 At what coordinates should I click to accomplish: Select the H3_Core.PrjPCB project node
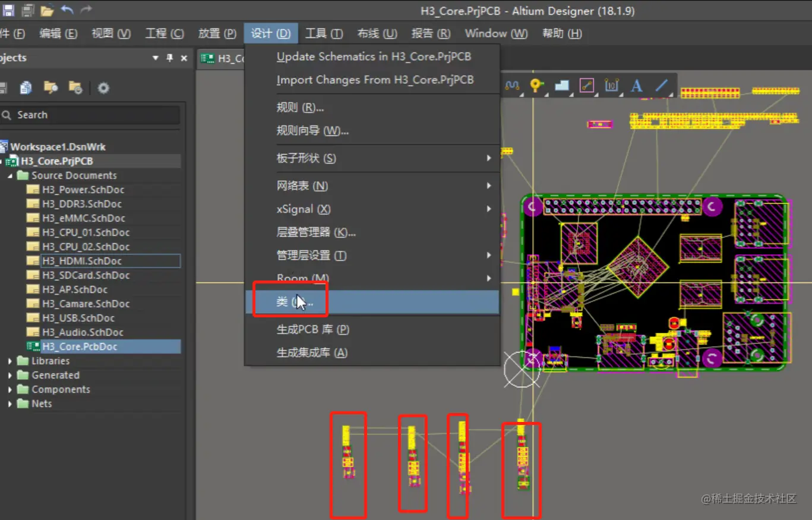tap(56, 161)
